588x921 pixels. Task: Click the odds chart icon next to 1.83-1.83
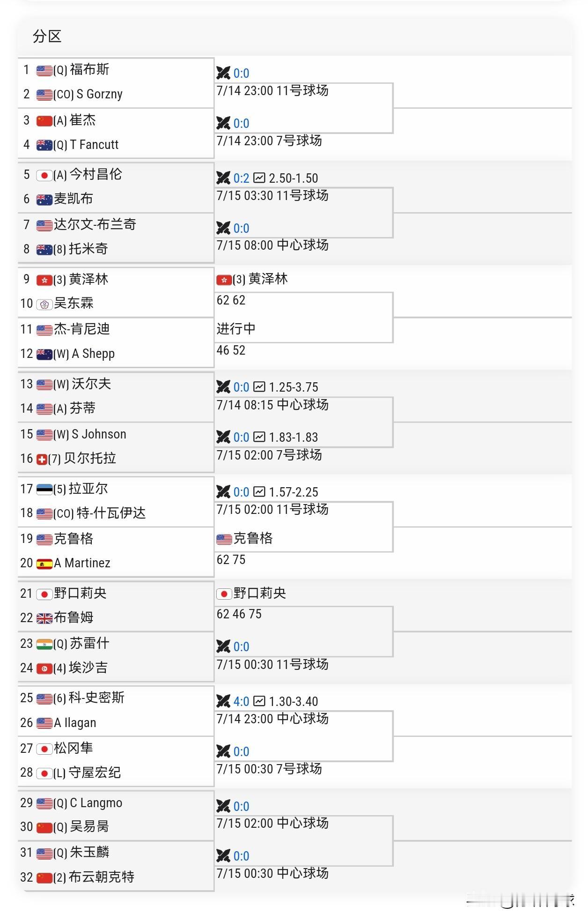pos(259,437)
